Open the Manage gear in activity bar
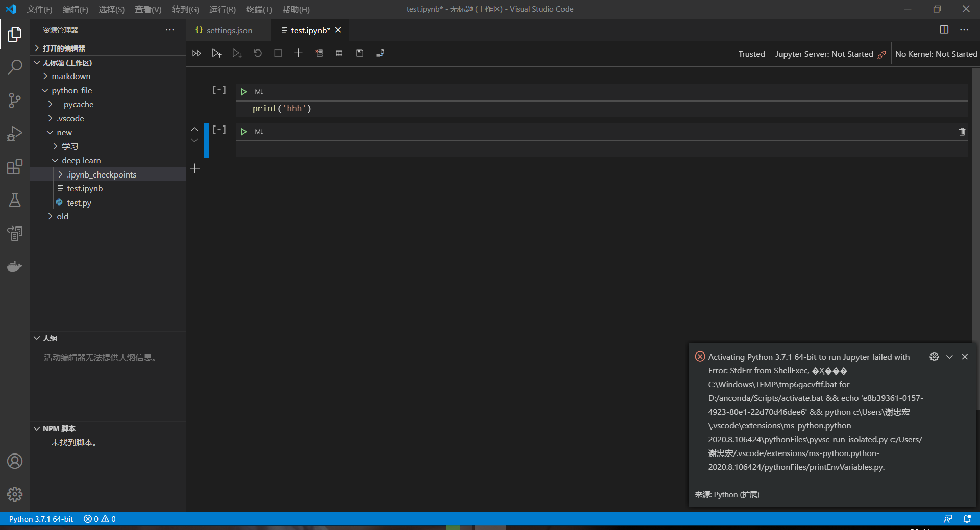 click(x=15, y=494)
